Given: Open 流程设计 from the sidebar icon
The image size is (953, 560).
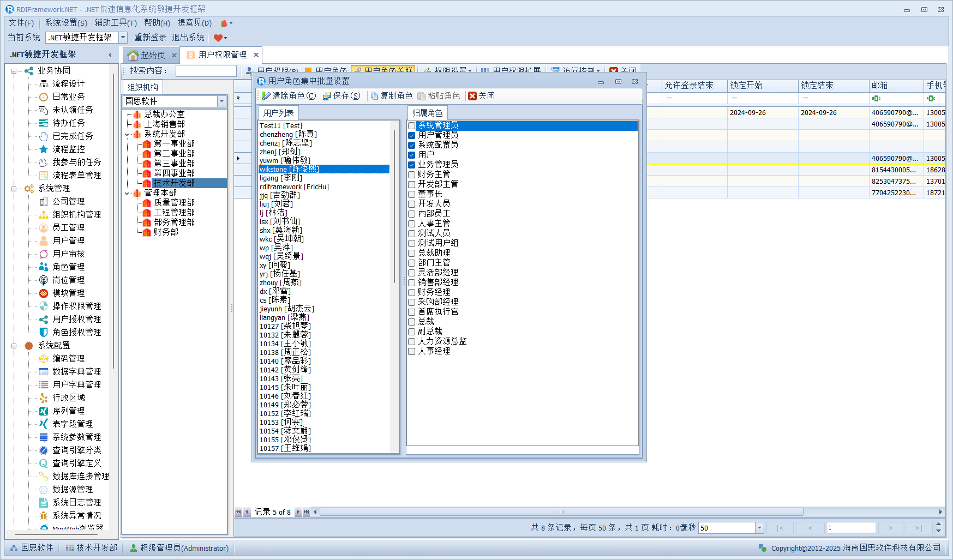Looking at the screenshot, I should click(x=44, y=84).
